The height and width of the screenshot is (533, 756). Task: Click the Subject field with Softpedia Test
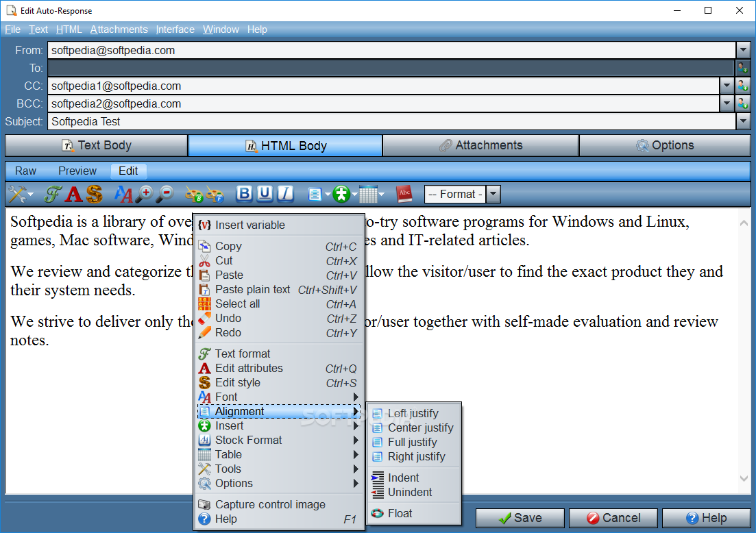pyautogui.click(x=391, y=121)
